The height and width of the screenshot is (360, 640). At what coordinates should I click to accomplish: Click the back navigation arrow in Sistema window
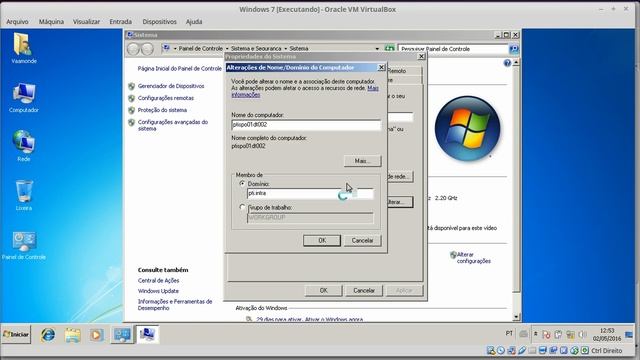coord(133,49)
